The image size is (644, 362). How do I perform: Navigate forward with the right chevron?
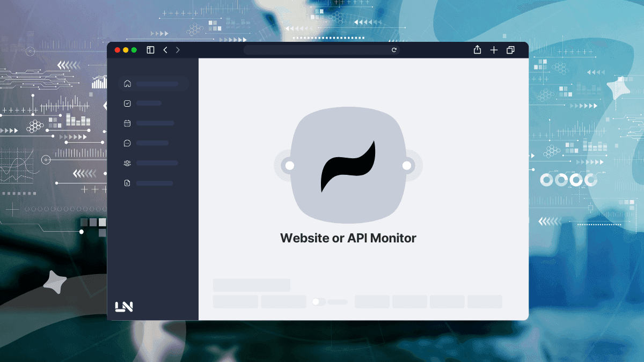click(178, 50)
